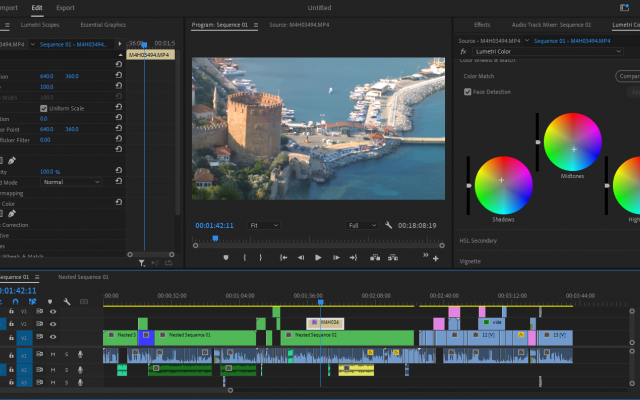
Task: Hide track V1 output with eye icon
Action: point(53,337)
